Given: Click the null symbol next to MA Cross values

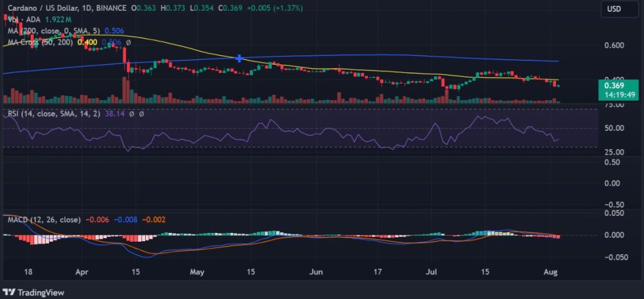Looking at the screenshot, I should [x=128, y=43].
